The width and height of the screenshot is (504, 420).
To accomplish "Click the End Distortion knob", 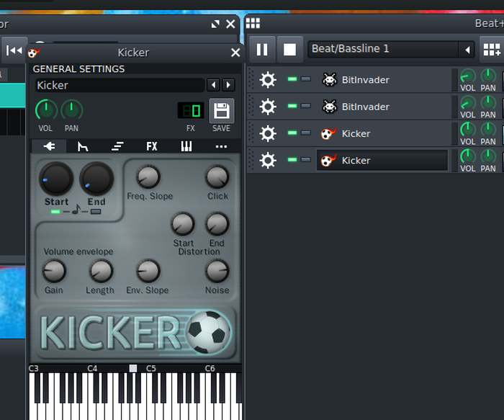I will (x=217, y=224).
